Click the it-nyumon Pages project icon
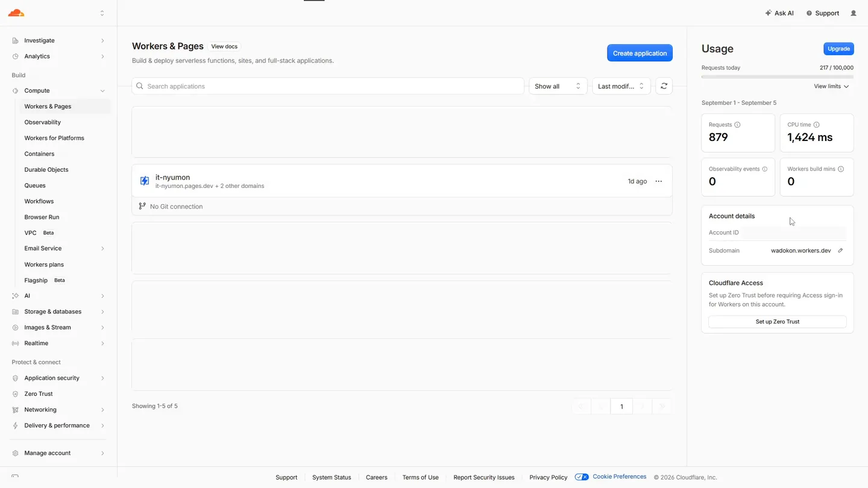This screenshot has width=868, height=488. 145,181
